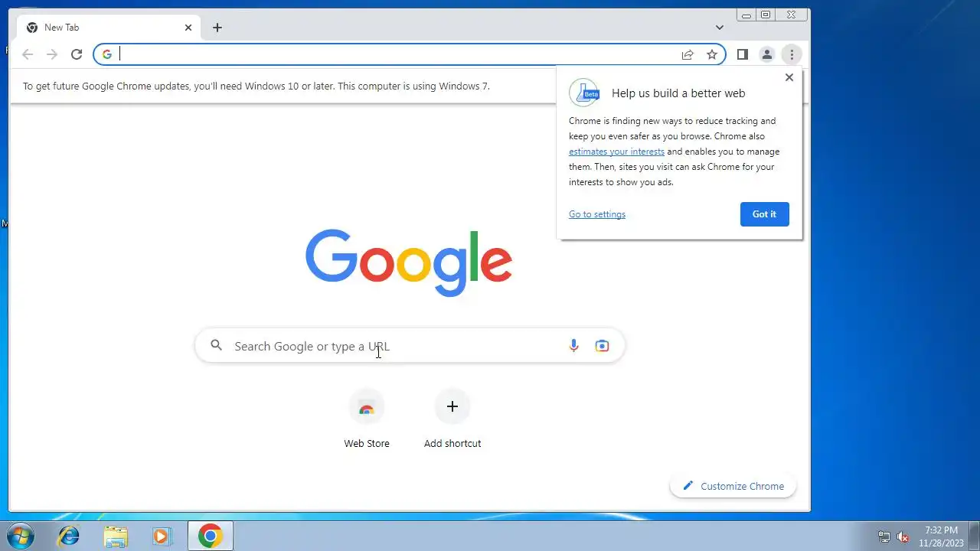Click the Google logo

(x=409, y=263)
